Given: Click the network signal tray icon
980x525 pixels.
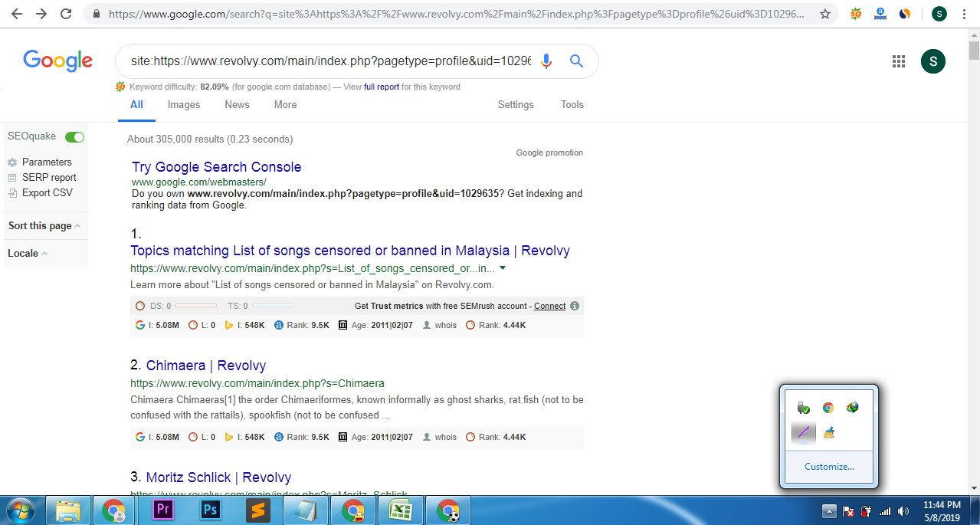Looking at the screenshot, I should pos(885,511).
